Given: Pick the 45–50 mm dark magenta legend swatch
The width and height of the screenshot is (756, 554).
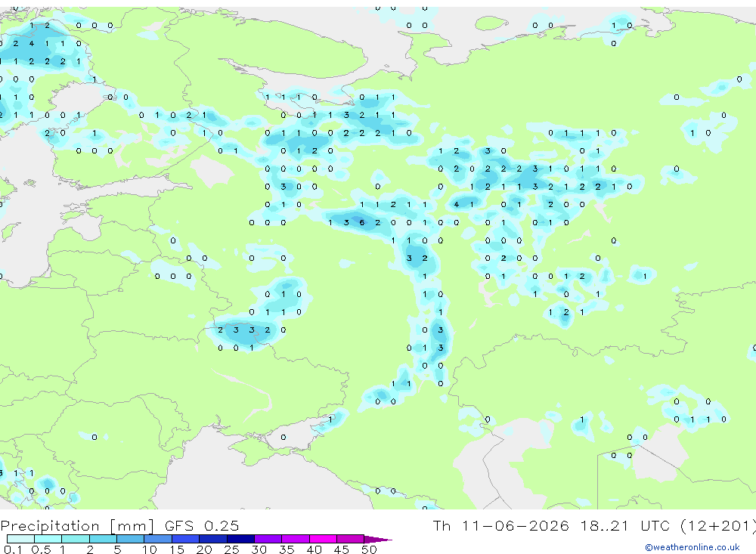Looking at the screenshot, I should [x=351, y=539].
